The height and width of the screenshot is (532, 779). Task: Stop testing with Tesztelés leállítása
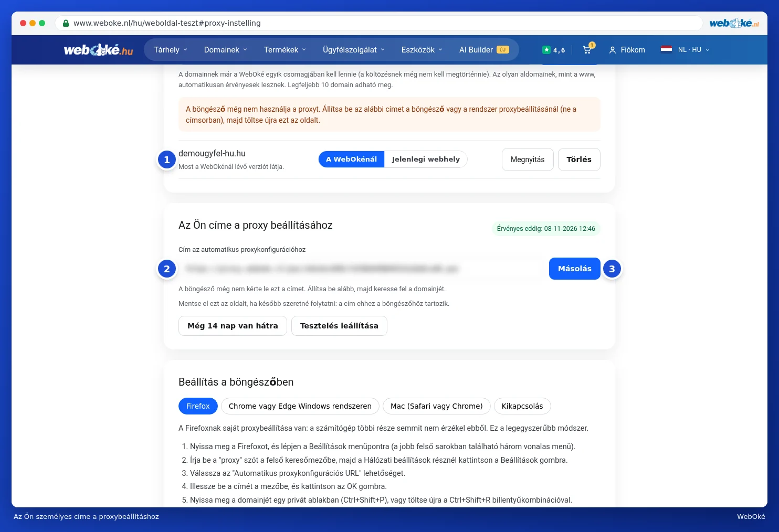[x=339, y=326]
